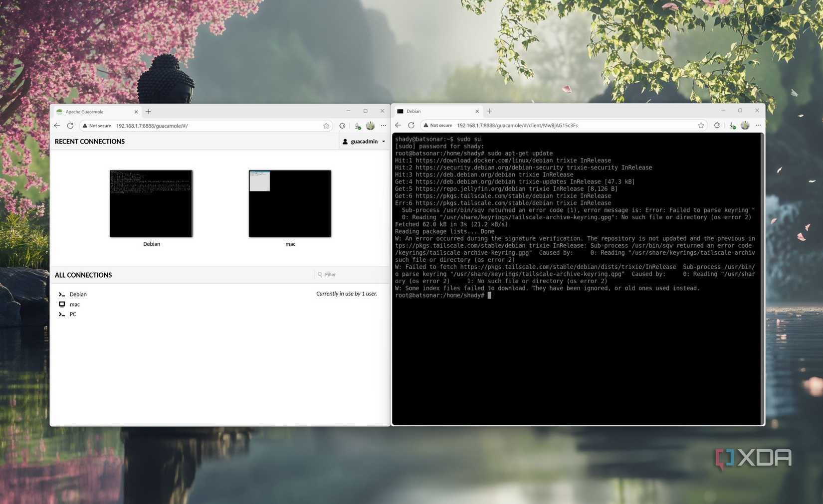Viewport: 823px width, 504px height.
Task: Expand the guacadmin user menu
Action: [364, 142]
